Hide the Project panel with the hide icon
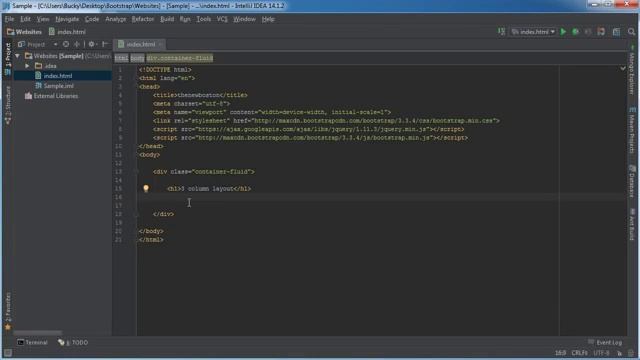Viewport: 640px width, 360px height. tap(105, 44)
